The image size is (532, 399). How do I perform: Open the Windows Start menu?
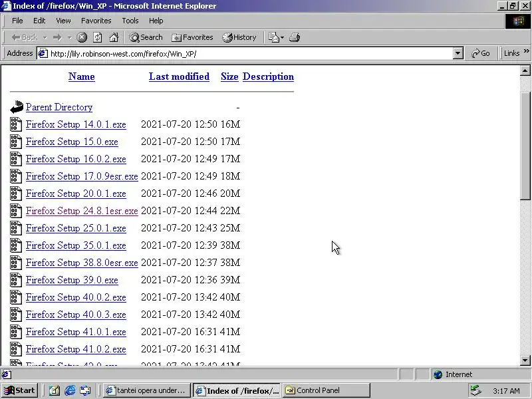20,390
